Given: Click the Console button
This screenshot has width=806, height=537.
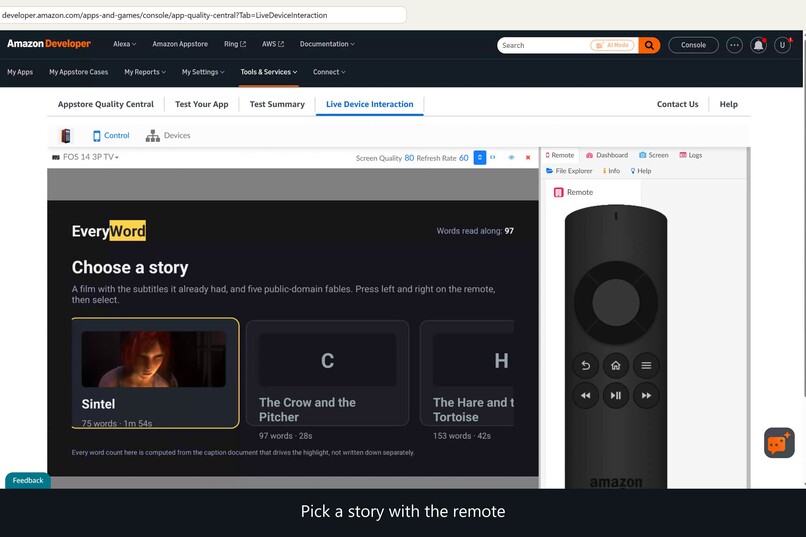Looking at the screenshot, I should (693, 45).
